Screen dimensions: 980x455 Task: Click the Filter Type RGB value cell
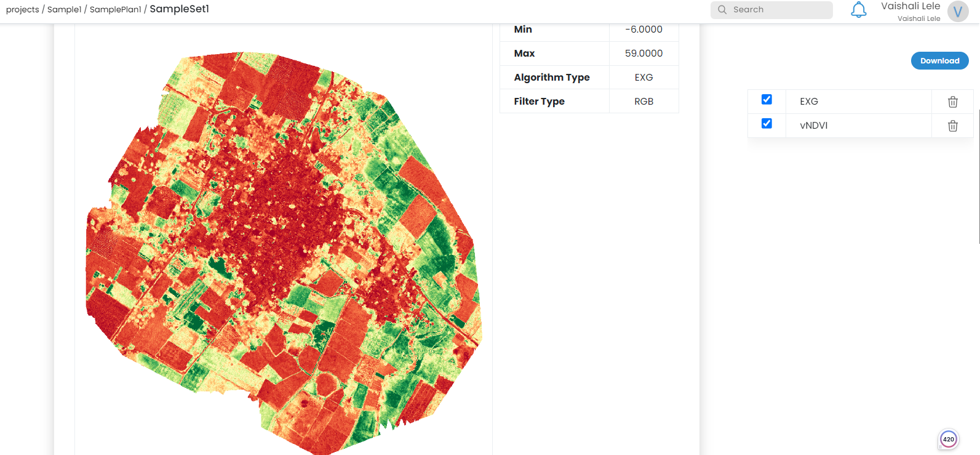click(x=643, y=102)
